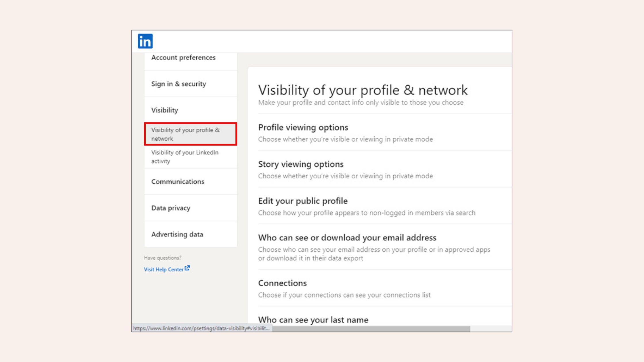Select Visibility of your LinkedIn activity

point(185,157)
